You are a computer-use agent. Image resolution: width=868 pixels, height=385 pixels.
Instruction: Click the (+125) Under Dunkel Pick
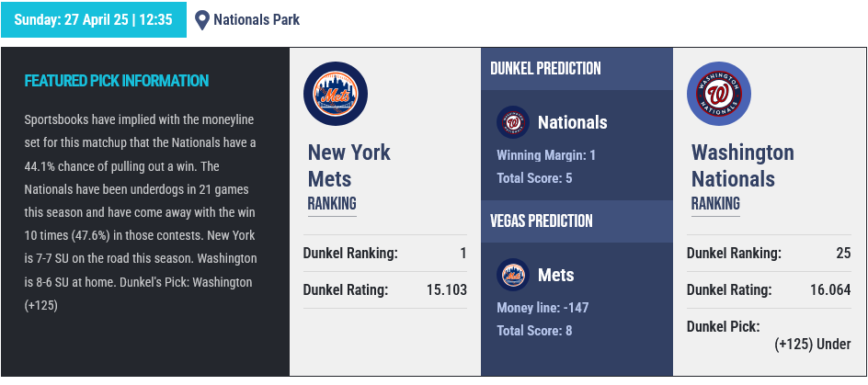click(x=812, y=345)
